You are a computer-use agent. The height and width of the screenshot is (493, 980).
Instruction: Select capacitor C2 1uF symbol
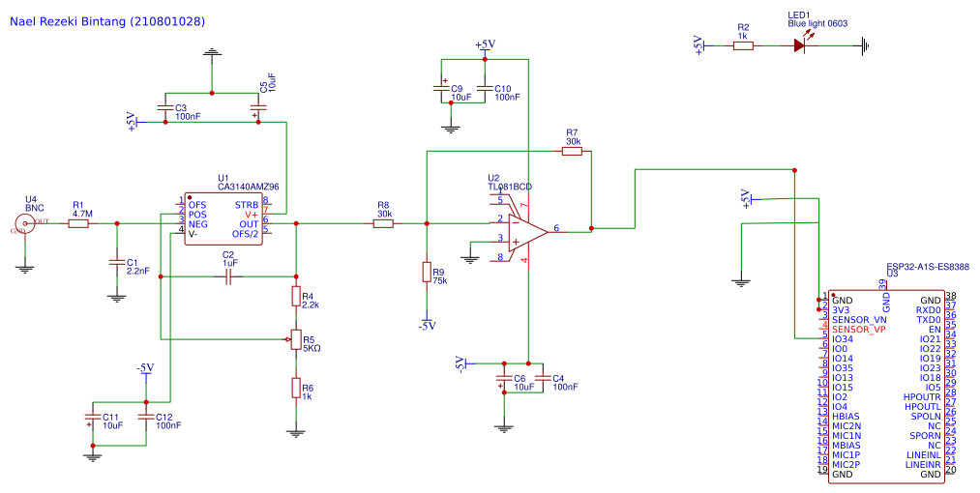[228, 276]
